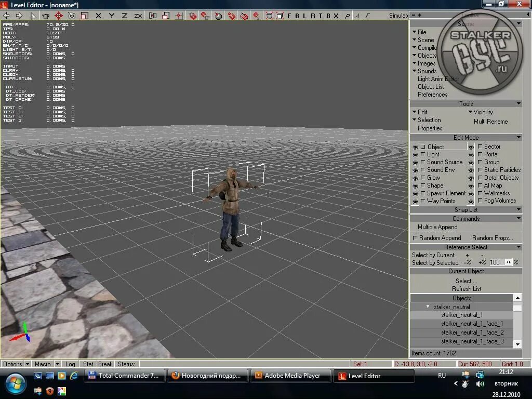This screenshot has width=532, height=399.
Task: Click the plus icon above the panel
Action: [420, 15]
